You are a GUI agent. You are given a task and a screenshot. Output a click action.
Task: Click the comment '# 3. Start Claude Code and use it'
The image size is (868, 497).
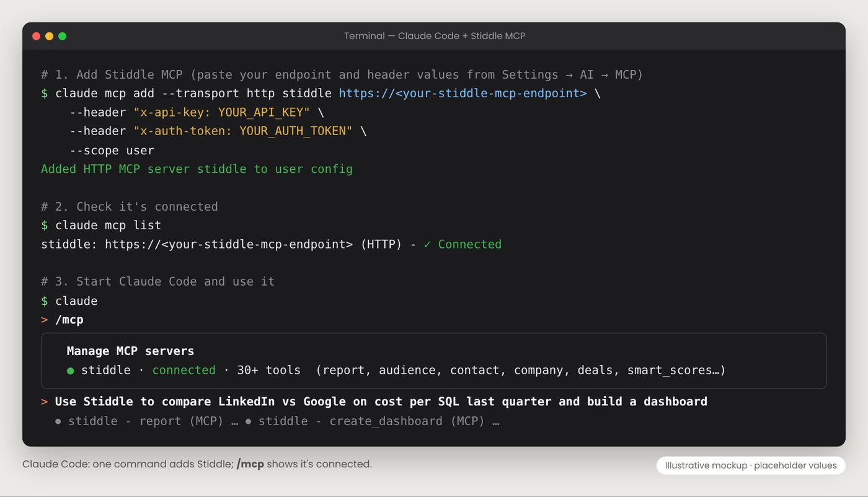tap(158, 281)
